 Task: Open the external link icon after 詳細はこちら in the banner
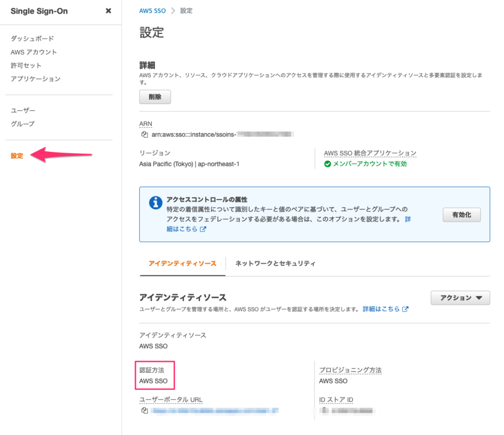point(203,229)
